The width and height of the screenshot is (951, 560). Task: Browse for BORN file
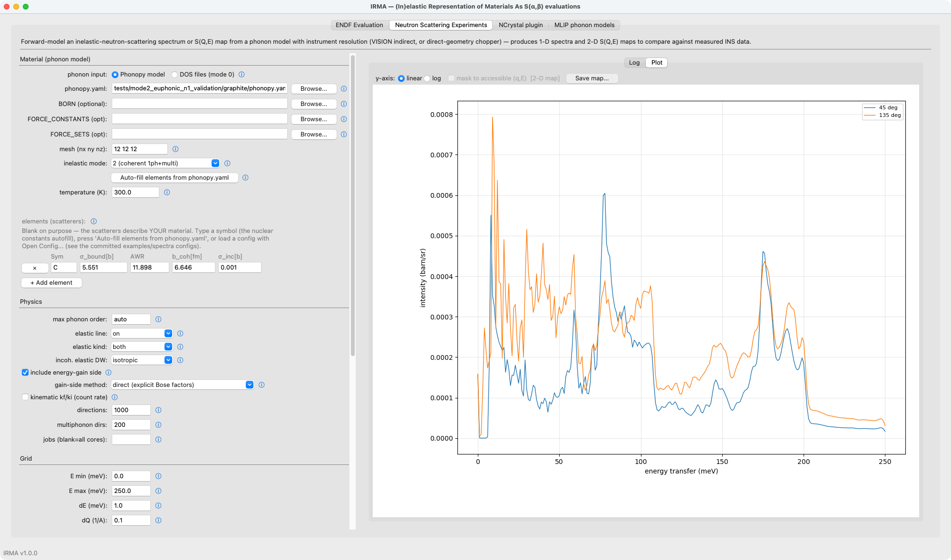(314, 104)
